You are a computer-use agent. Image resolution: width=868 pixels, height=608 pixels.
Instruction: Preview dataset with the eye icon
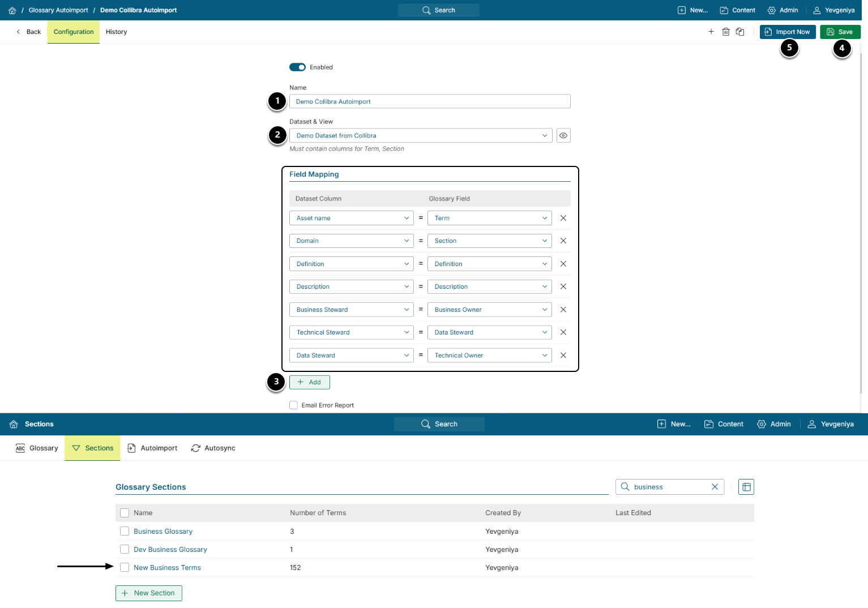tap(563, 136)
